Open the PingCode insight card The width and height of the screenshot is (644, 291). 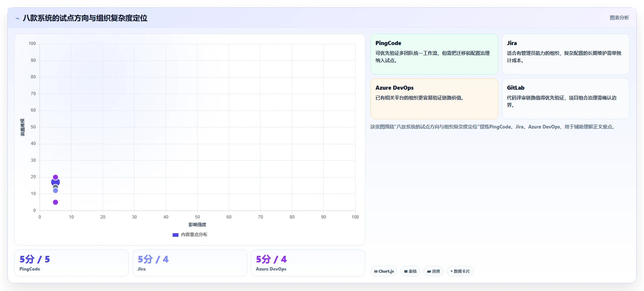click(434, 54)
